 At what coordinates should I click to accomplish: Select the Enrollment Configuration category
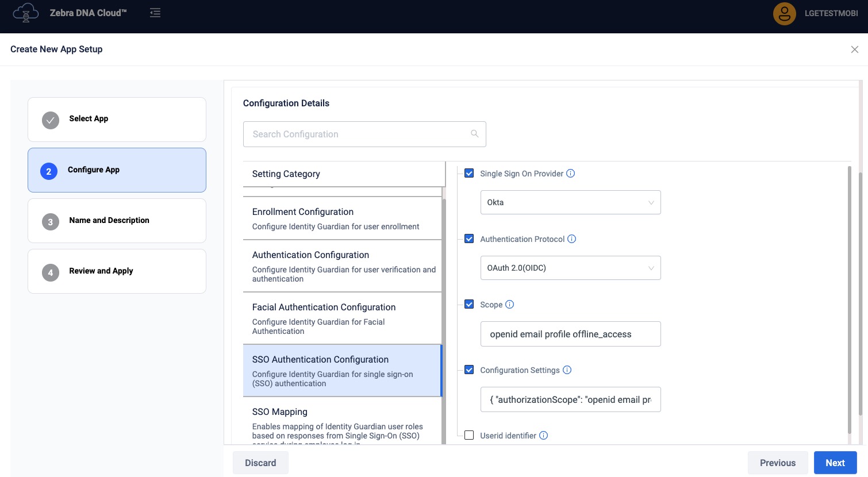[x=342, y=218]
